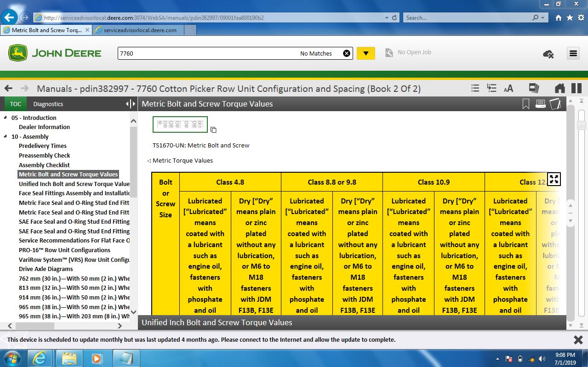Open Predelivery Times in TOC

click(43, 146)
